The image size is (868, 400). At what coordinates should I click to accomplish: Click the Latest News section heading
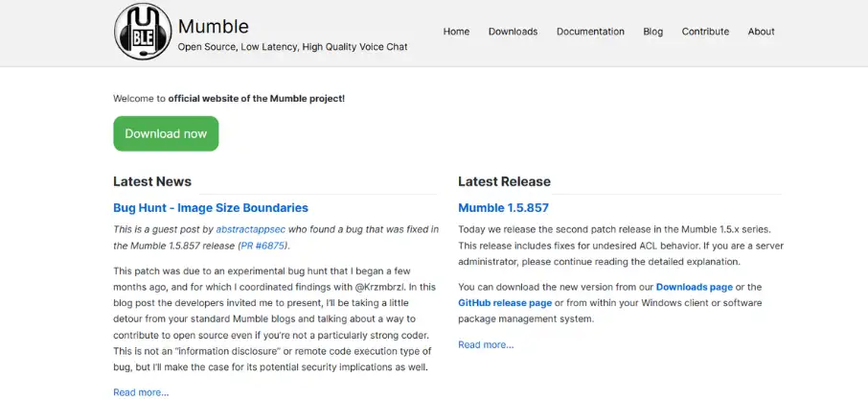tap(152, 181)
